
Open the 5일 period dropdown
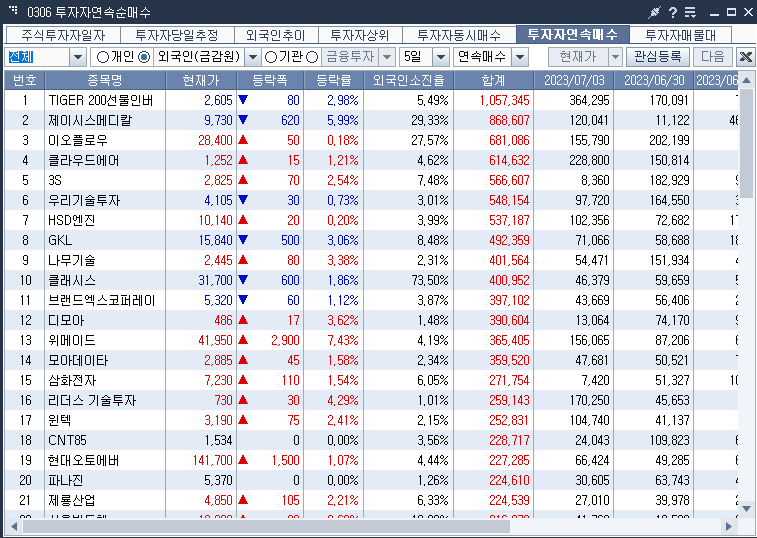click(440, 57)
